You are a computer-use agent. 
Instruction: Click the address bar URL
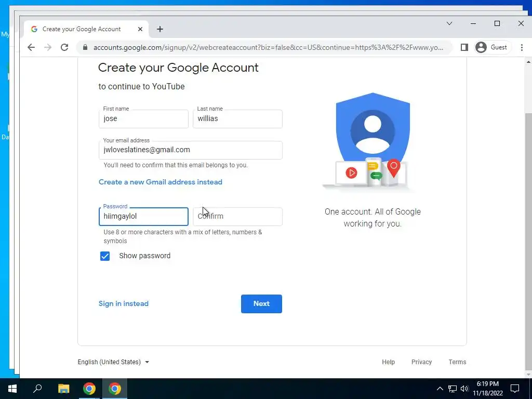268,47
